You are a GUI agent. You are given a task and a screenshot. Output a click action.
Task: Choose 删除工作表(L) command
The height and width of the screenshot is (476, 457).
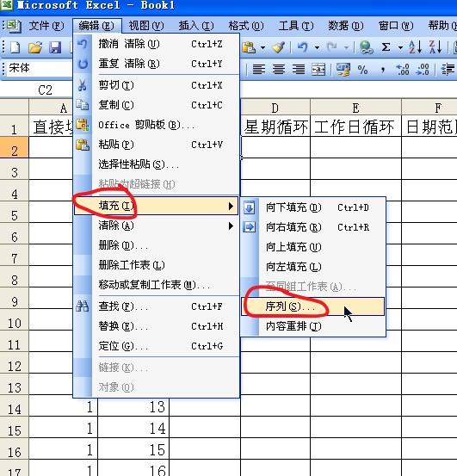point(156,265)
